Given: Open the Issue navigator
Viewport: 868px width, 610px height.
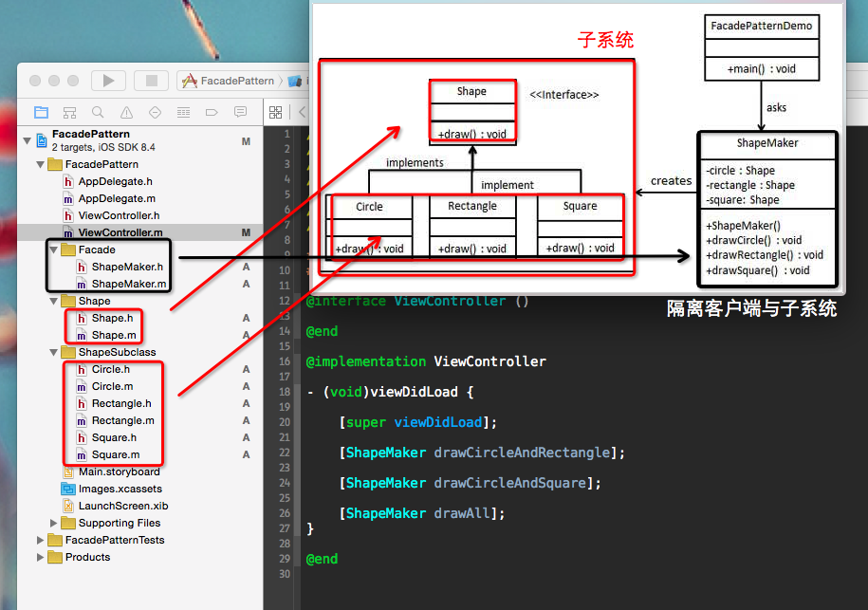Looking at the screenshot, I should (x=127, y=112).
